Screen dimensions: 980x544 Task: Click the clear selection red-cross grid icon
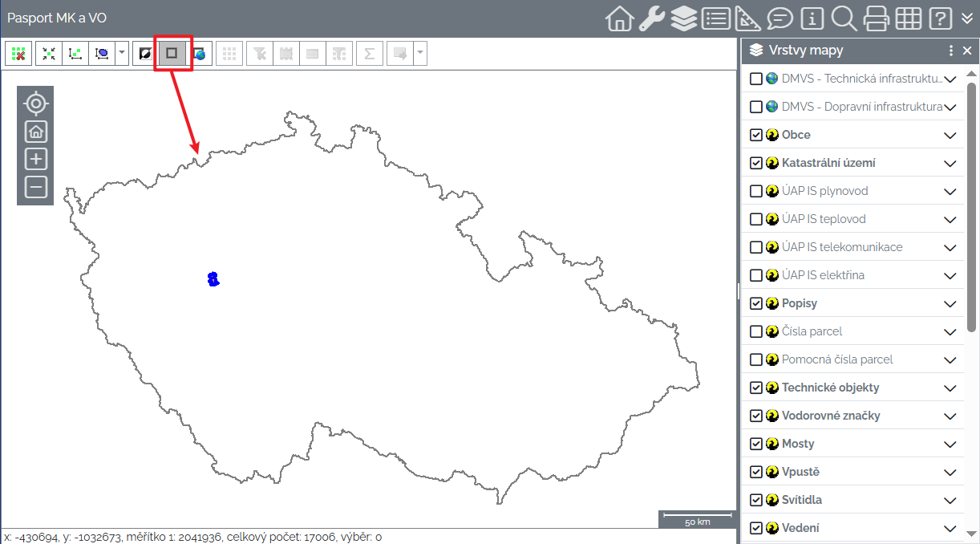click(18, 54)
